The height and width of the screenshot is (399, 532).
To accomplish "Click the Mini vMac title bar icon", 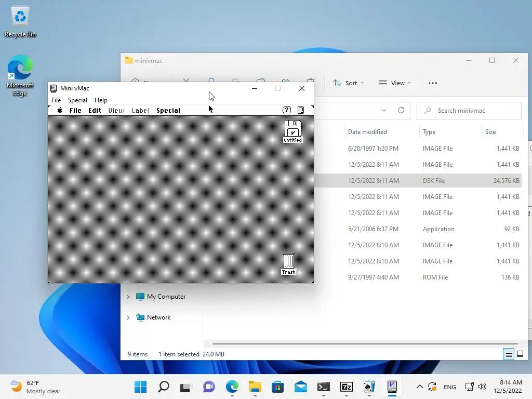I will pos(54,88).
